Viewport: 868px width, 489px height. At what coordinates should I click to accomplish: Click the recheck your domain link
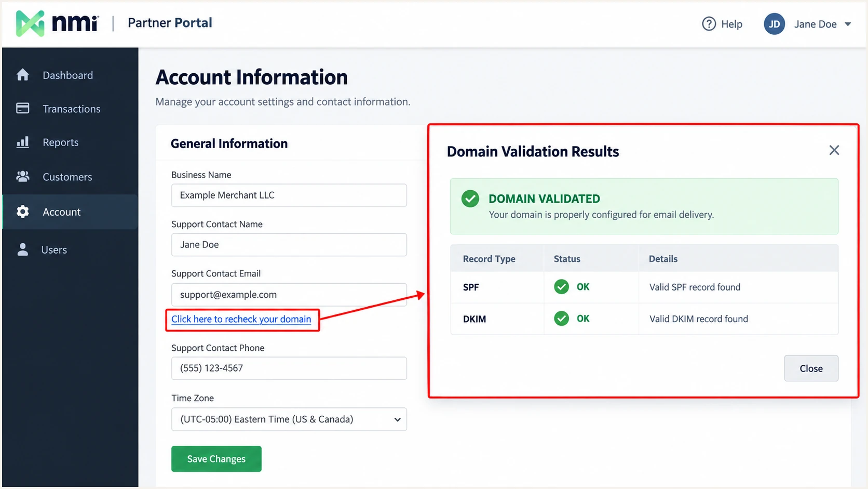[241, 319]
